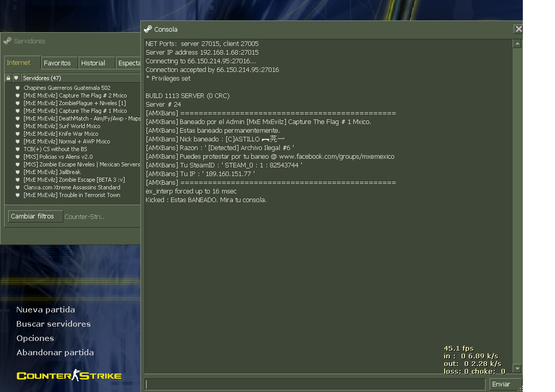The height and width of the screenshot is (392, 555).
Task: Click shield icon beside Knife War Mxico
Action: [x=18, y=134]
